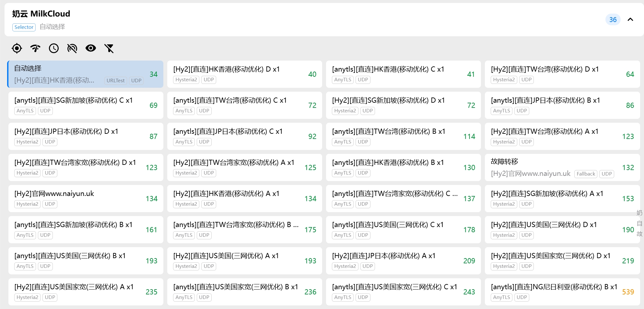The height and width of the screenshot is (309, 644).
Task: Retest delay 64 on TW台湾 D node
Action: [x=630, y=74]
